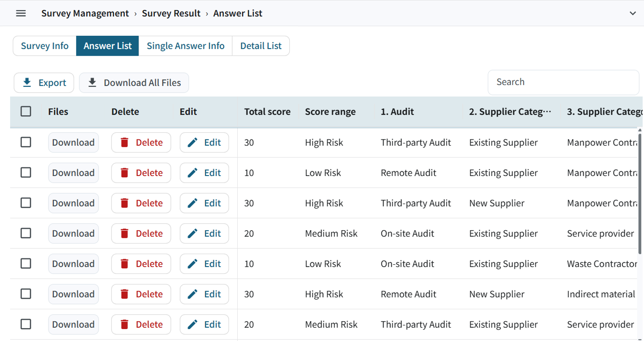
Task: Click trash icon for Indirect material row
Action: click(x=124, y=294)
